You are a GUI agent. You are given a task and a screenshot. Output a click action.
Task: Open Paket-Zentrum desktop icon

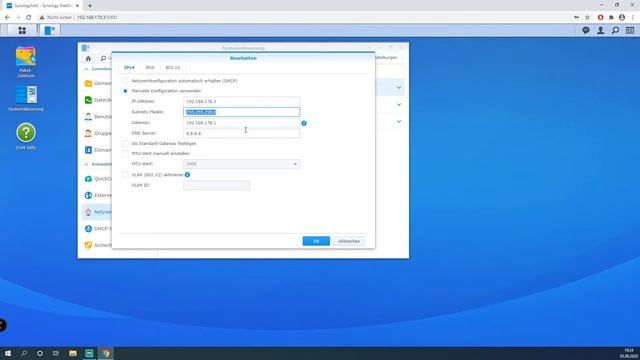(26, 62)
